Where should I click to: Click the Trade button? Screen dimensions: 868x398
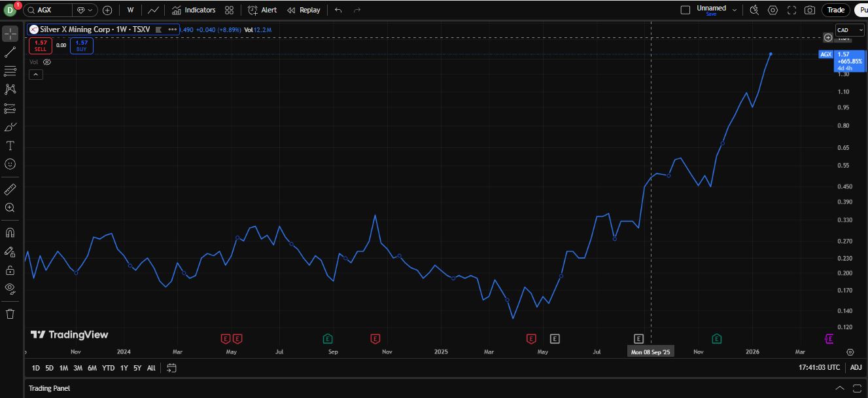point(836,10)
